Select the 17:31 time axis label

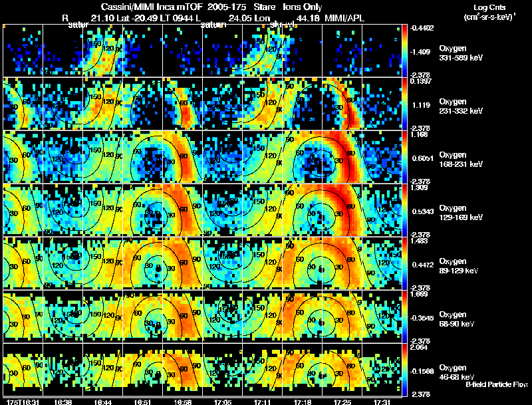point(382,402)
